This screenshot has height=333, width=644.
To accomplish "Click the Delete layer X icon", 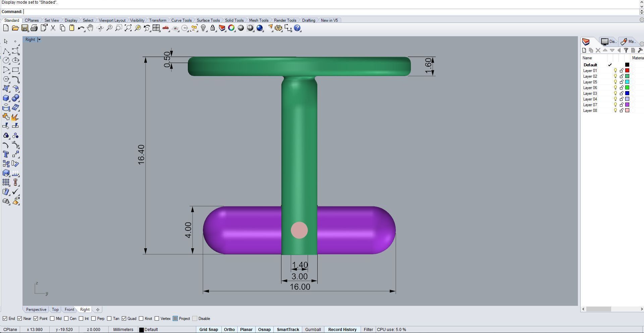I will (598, 50).
